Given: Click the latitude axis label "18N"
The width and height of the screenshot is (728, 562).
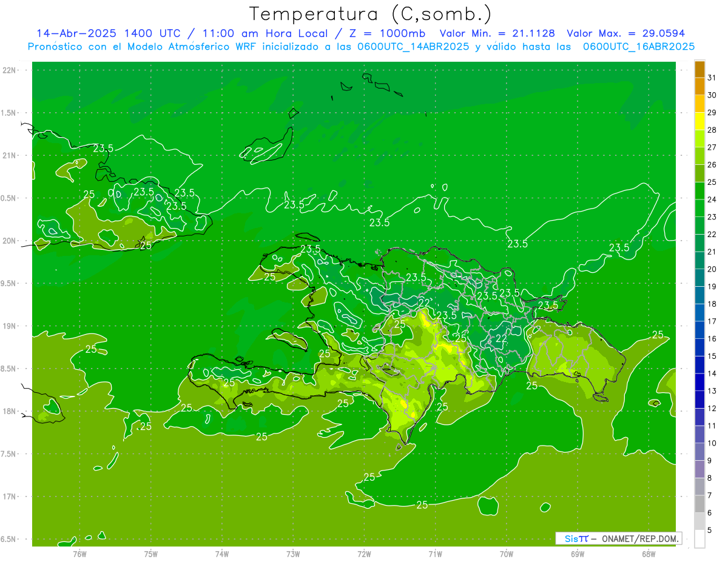Looking at the screenshot, I should (x=10, y=412).
